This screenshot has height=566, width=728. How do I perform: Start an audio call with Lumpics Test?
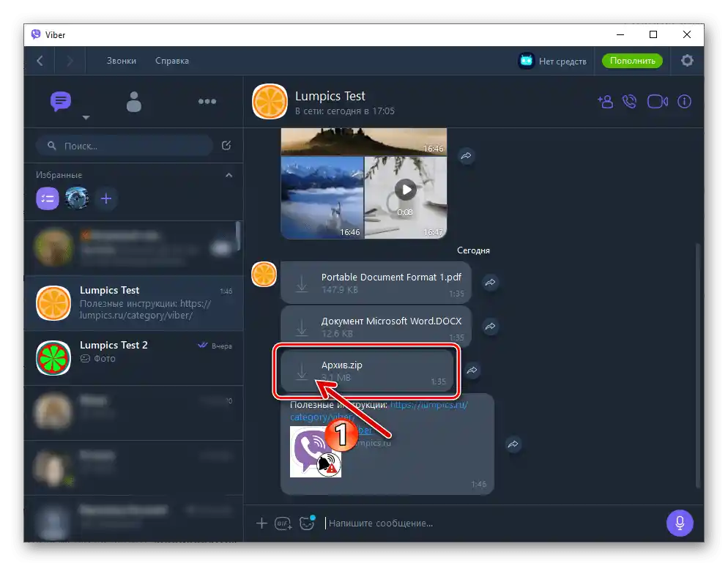click(630, 102)
